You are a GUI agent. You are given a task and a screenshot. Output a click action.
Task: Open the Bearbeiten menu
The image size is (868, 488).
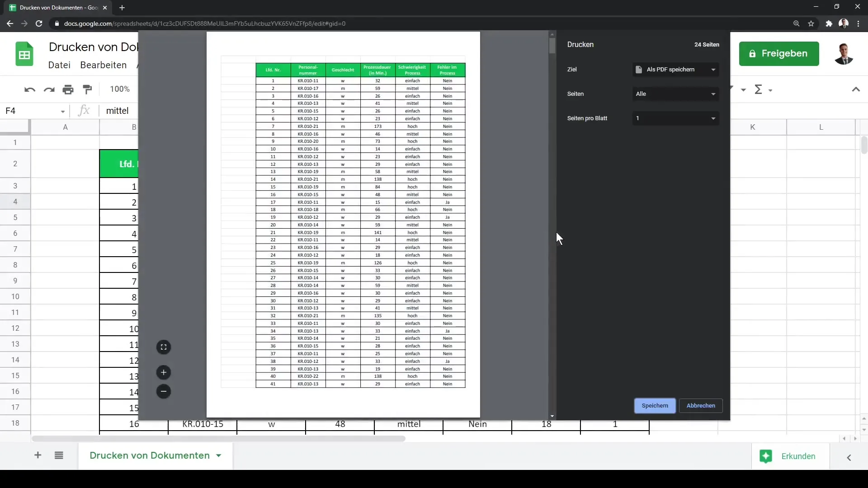pyautogui.click(x=104, y=65)
